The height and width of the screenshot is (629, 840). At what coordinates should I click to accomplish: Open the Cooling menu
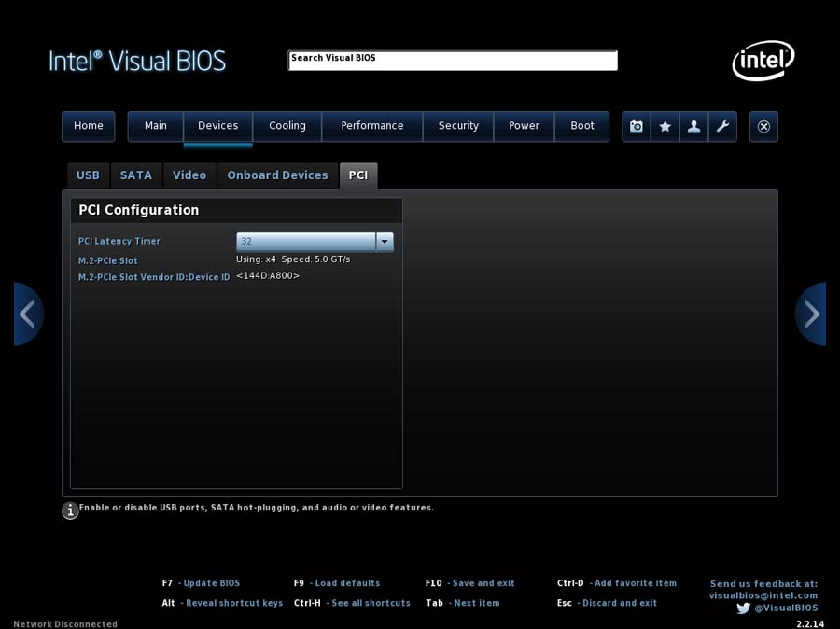[x=287, y=126]
